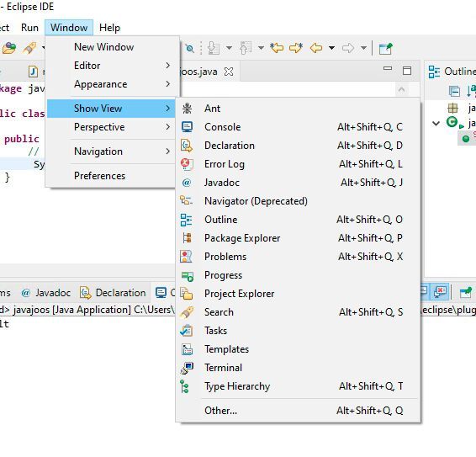
Task: Expand the Perspective submenu
Action: point(111,127)
